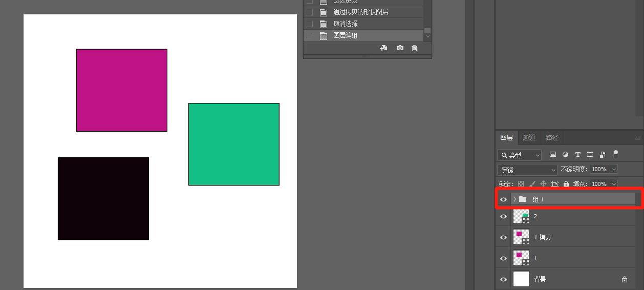Viewport: 644px width, 290px height.
Task: Filter layers by type (T) icon
Action: (577, 154)
